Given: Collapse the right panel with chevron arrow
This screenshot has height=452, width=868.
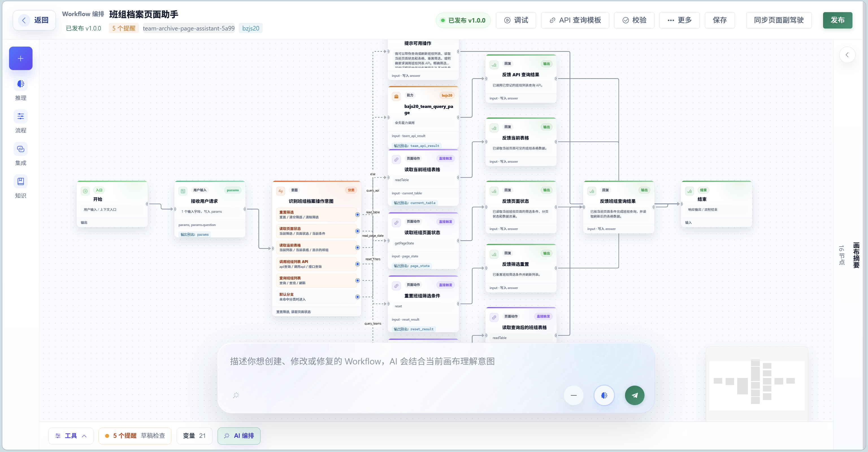Looking at the screenshot, I should click(847, 55).
